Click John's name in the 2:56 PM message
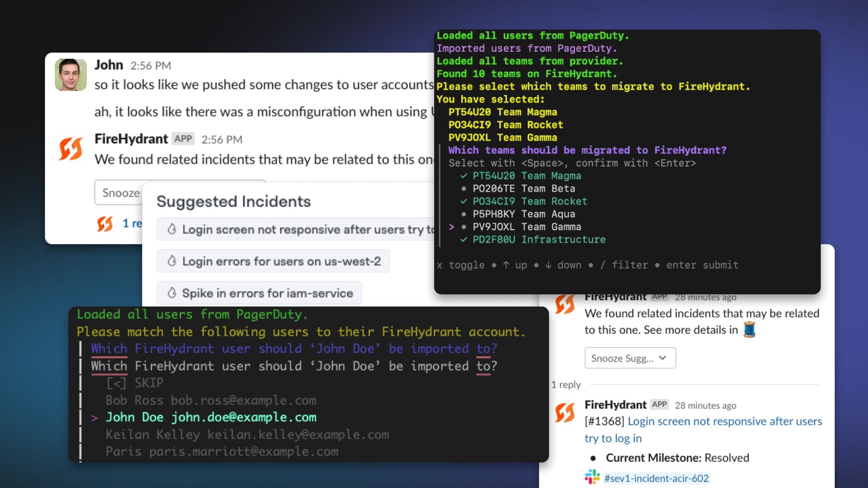868x488 pixels. [108, 65]
